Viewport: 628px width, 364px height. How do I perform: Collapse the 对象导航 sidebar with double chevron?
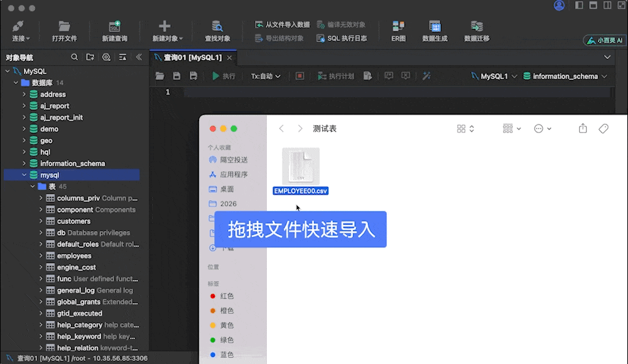pyautogui.click(x=139, y=57)
